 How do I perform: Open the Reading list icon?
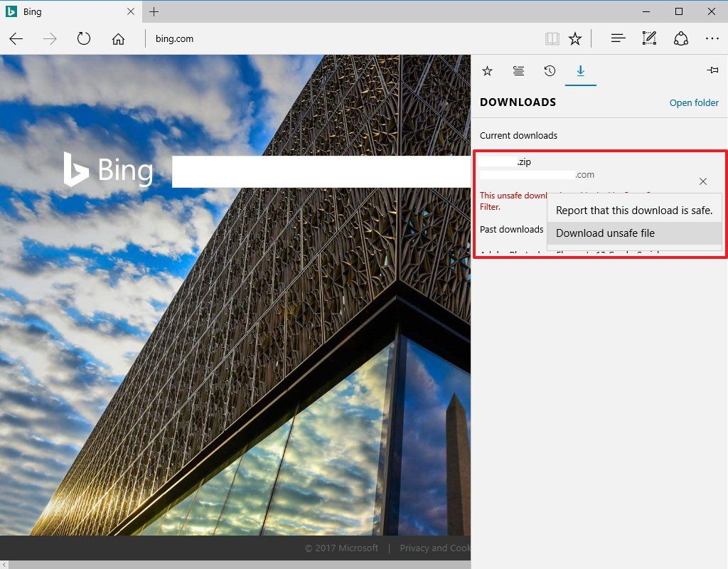tap(518, 71)
